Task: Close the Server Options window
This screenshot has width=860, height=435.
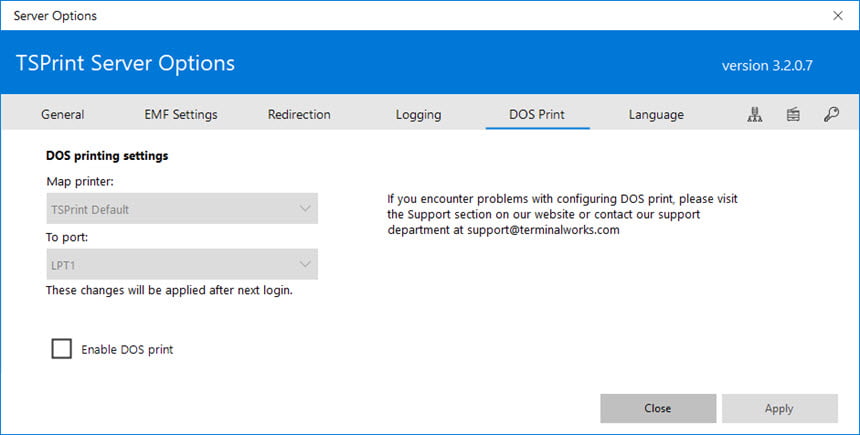Action: pos(838,15)
